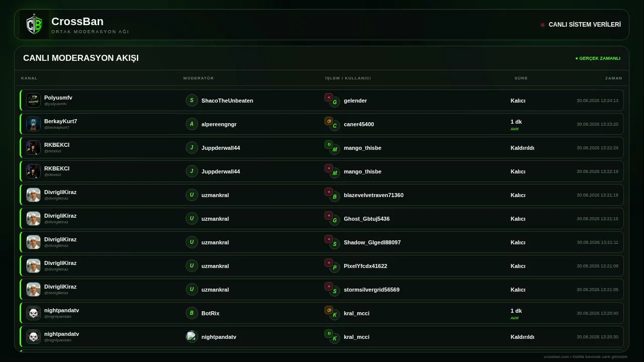Viewport: 644px width, 362px height.
Task: Click the red ban icon beside blazevelvetraven71360
Action: pos(329,192)
